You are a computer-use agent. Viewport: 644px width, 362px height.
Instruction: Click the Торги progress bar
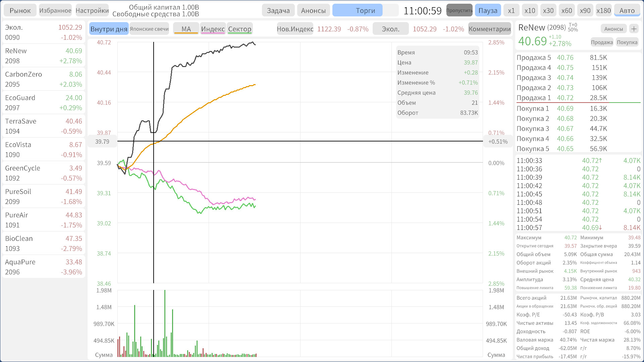pos(365,10)
